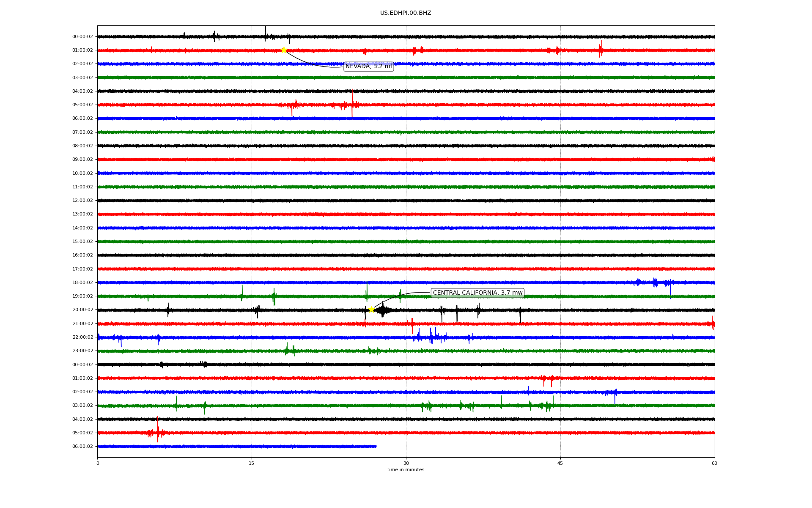Click the 09:00:02 row time label
This screenshot has height=508, width=812.
pos(82,160)
